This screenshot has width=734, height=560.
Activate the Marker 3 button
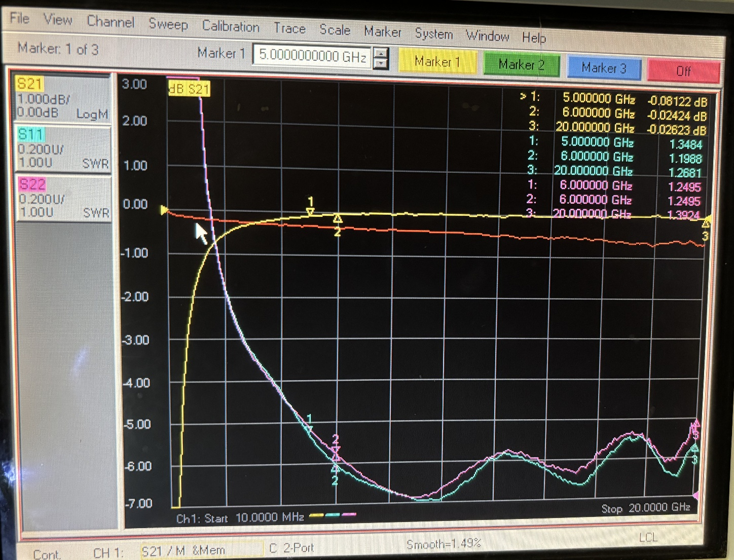(604, 68)
